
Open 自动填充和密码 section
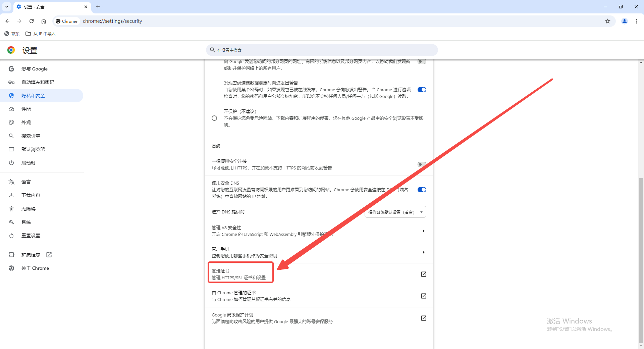[42, 82]
